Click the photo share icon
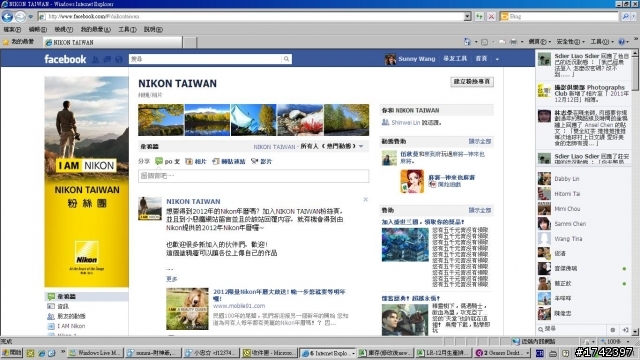The width and height of the screenshot is (640, 360). [x=189, y=162]
